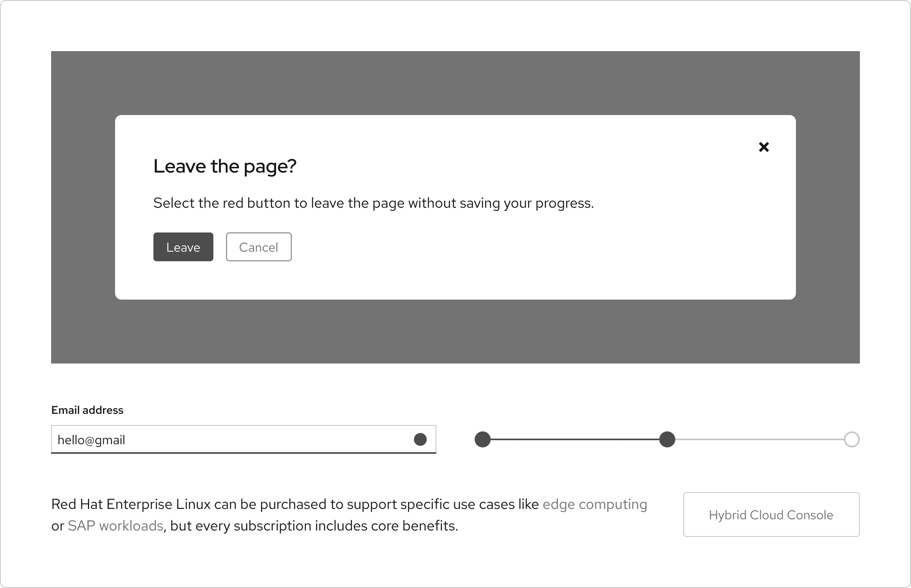Click the dialog body instruction text

pos(373,203)
